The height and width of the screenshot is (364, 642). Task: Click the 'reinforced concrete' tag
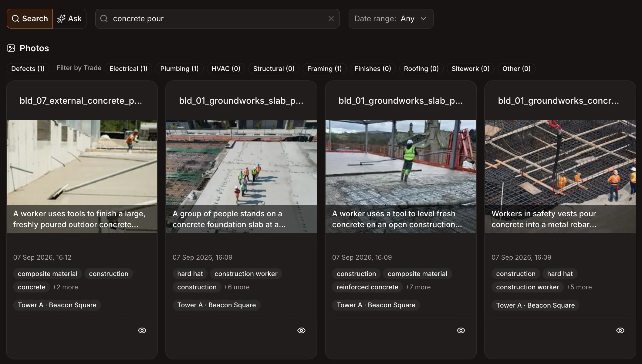[x=367, y=287]
